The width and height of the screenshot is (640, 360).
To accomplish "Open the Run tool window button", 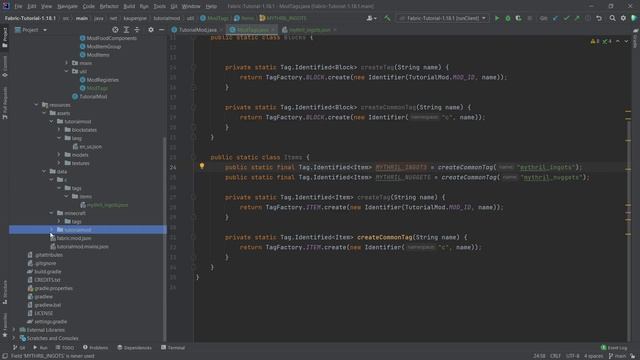I will [x=40, y=348].
